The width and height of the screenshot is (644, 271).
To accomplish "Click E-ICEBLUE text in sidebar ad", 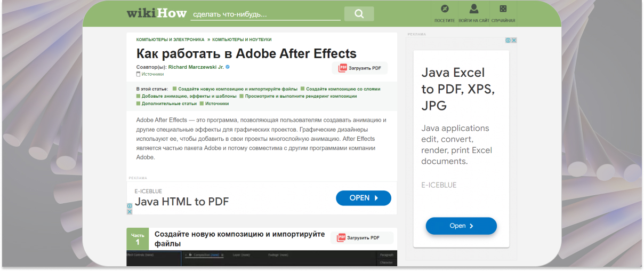I will [439, 185].
